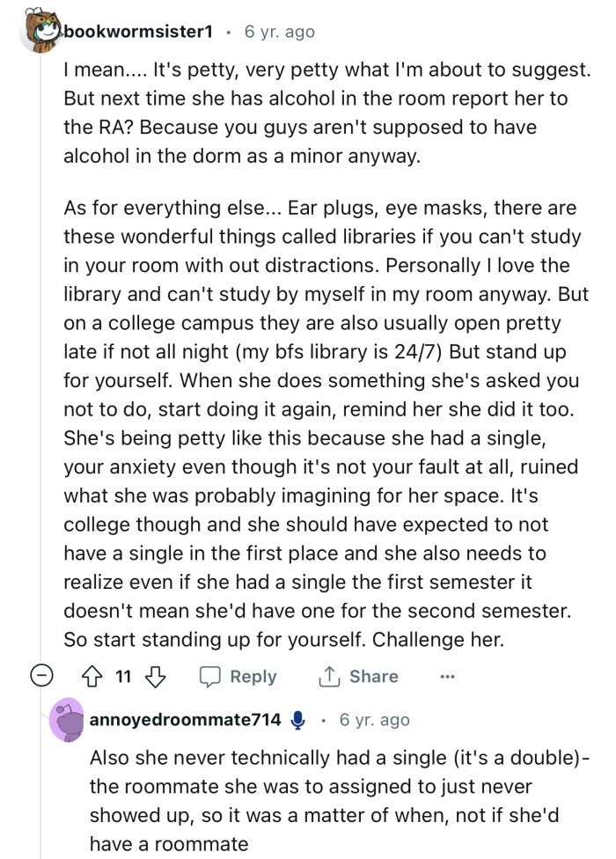Click the vote count of 11
This screenshot has width=616, height=859.
click(125, 677)
